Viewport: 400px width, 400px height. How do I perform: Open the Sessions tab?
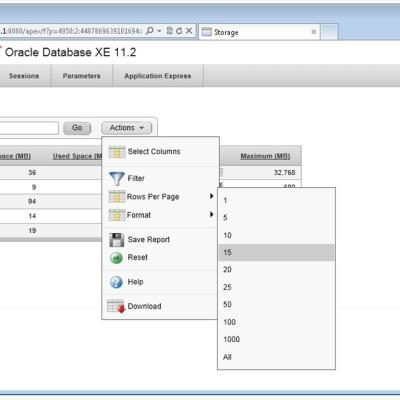point(24,76)
